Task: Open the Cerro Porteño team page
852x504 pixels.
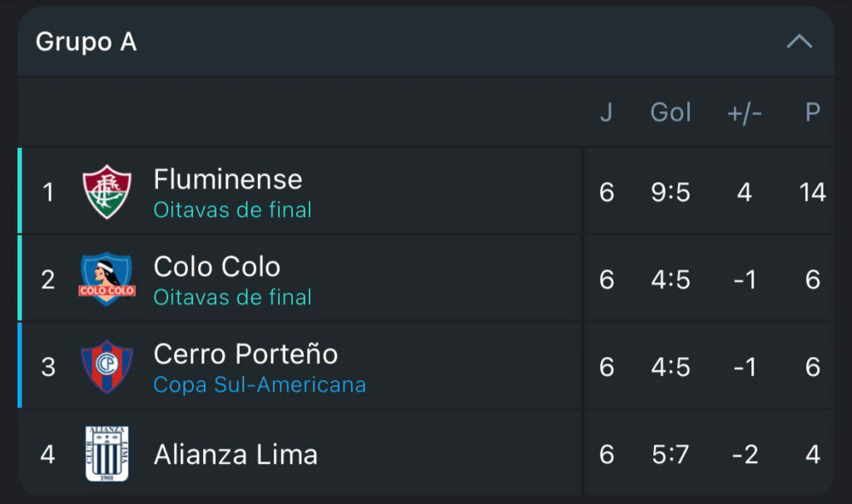Action: tap(244, 355)
